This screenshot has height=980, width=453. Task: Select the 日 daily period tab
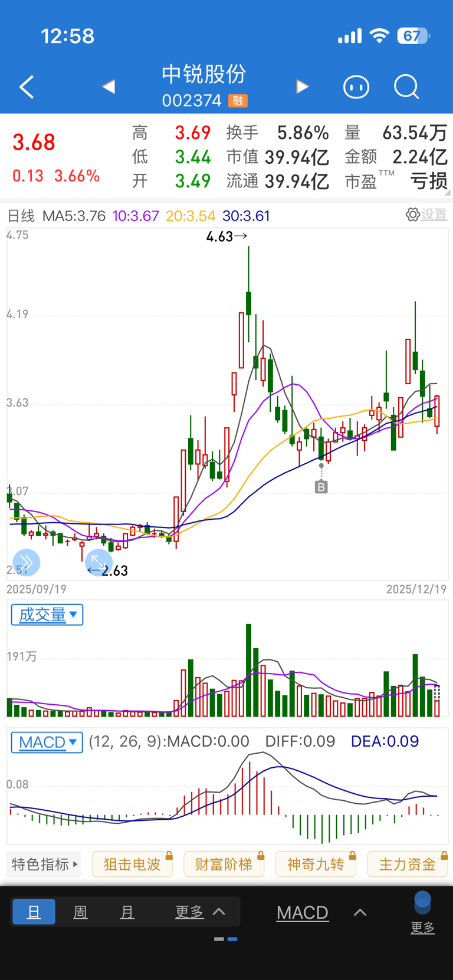[34, 912]
